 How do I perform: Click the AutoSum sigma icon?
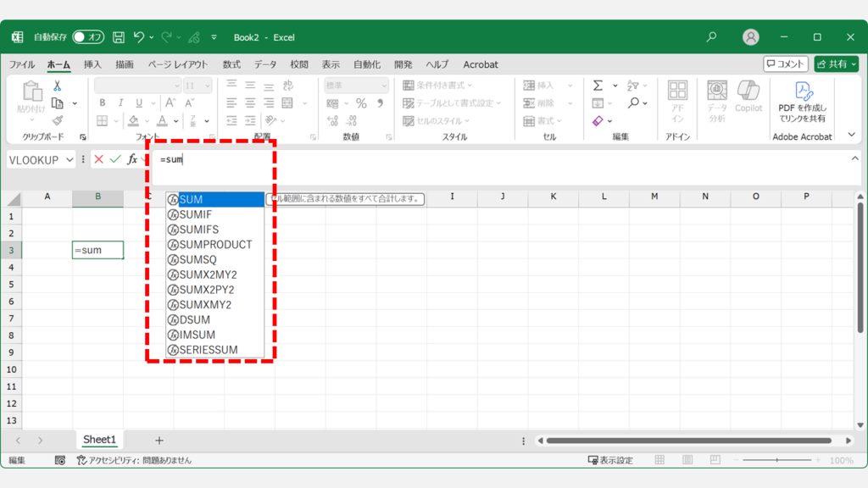[x=598, y=86]
